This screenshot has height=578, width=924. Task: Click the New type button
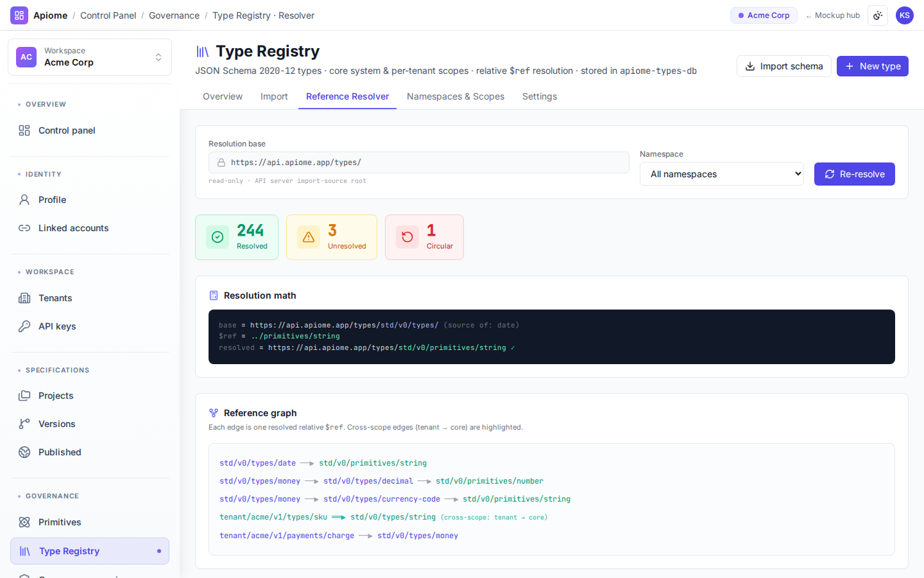[873, 66]
